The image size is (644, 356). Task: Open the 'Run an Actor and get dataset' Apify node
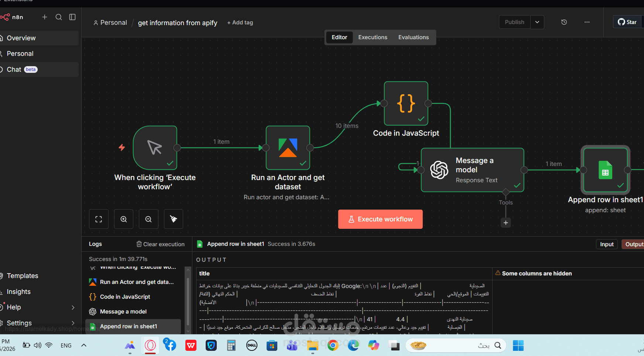click(x=288, y=148)
